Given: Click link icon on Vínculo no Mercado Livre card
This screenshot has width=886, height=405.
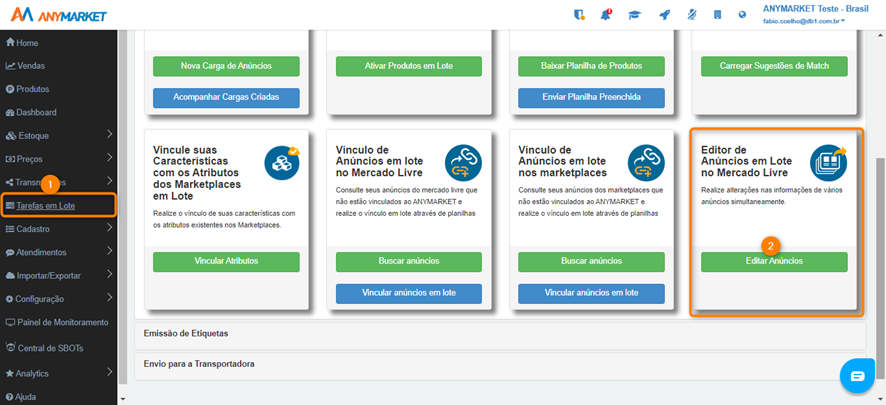Looking at the screenshot, I should pos(463,163).
